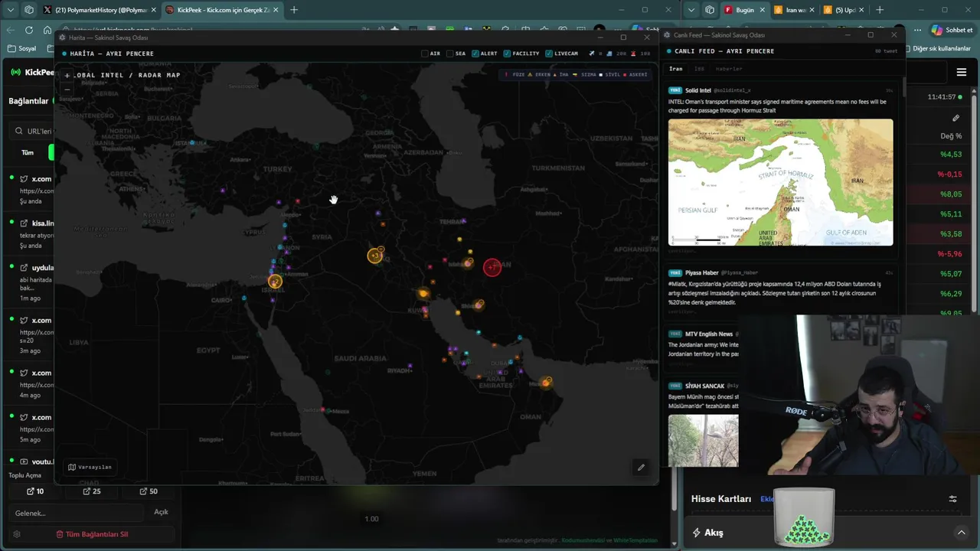Open the uydula link entry
The image size is (980, 551).
point(43,268)
